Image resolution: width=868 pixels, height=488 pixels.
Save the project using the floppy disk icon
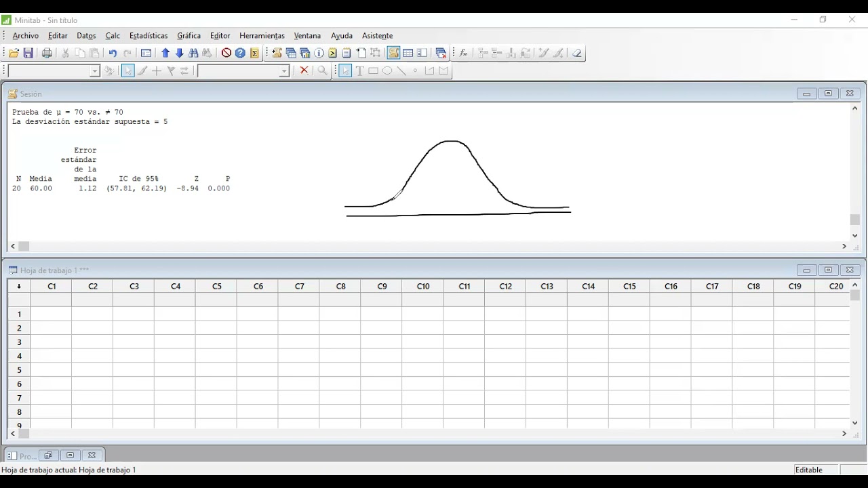coord(28,53)
